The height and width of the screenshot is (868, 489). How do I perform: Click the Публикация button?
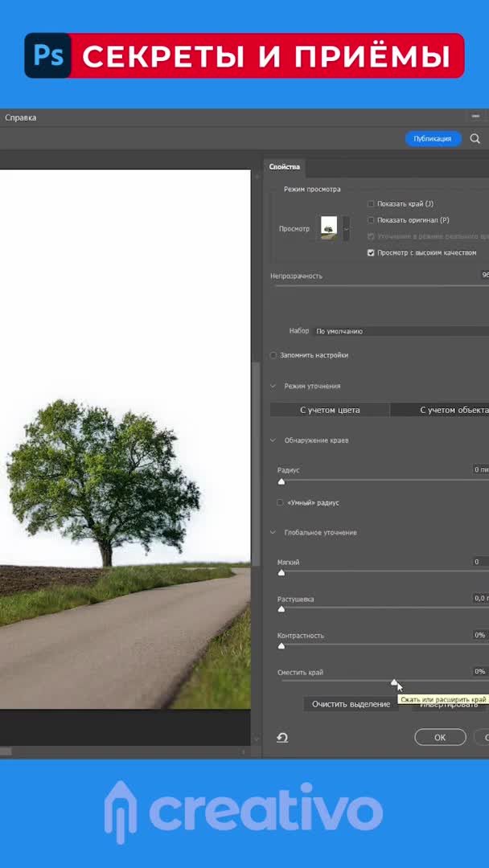(x=433, y=139)
